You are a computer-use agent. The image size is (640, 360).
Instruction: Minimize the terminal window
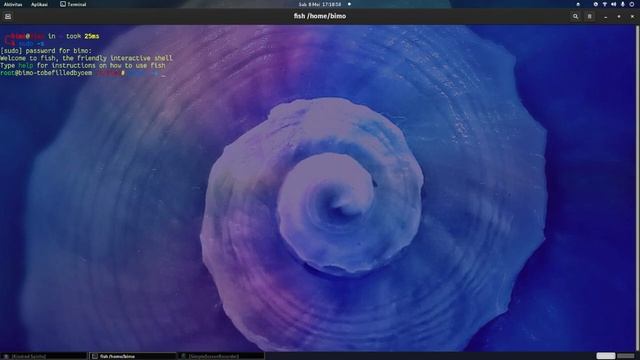pyautogui.click(x=606, y=17)
